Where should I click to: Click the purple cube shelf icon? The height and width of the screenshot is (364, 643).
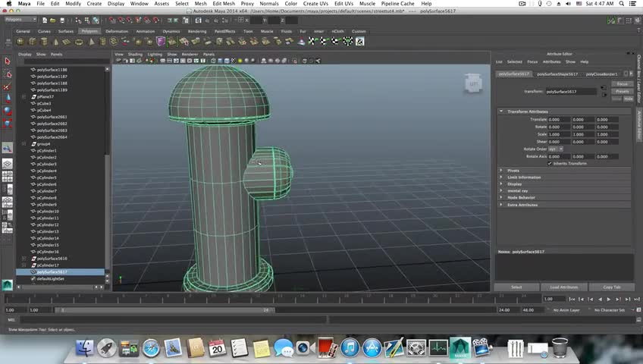(161, 42)
